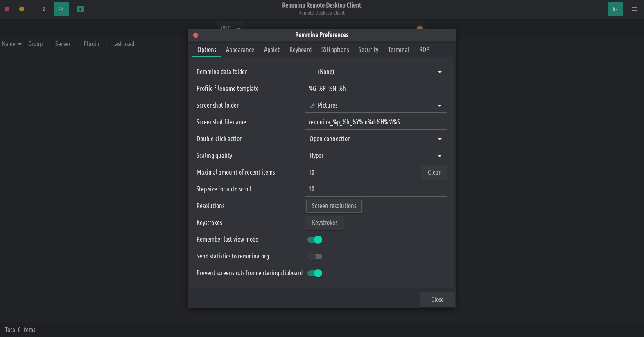The image size is (644, 337).
Task: Select the Security tab
Action: click(368, 49)
